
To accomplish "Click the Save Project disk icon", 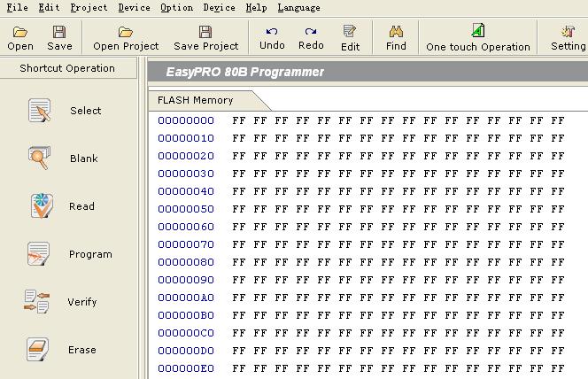I will click(x=205, y=32).
